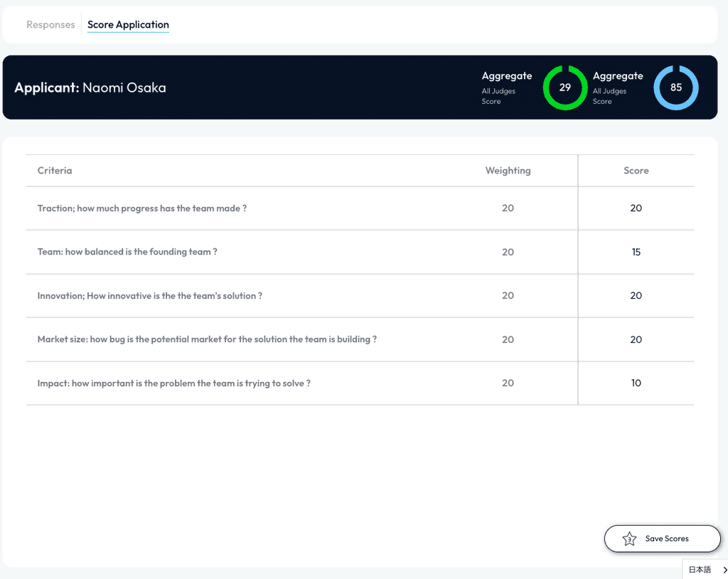Click the Criteria column header

(54, 171)
